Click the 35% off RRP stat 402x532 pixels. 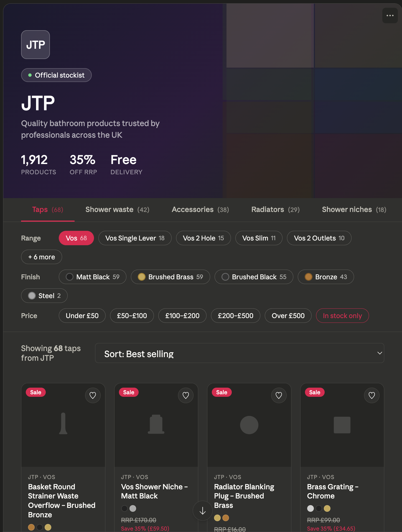tap(83, 165)
